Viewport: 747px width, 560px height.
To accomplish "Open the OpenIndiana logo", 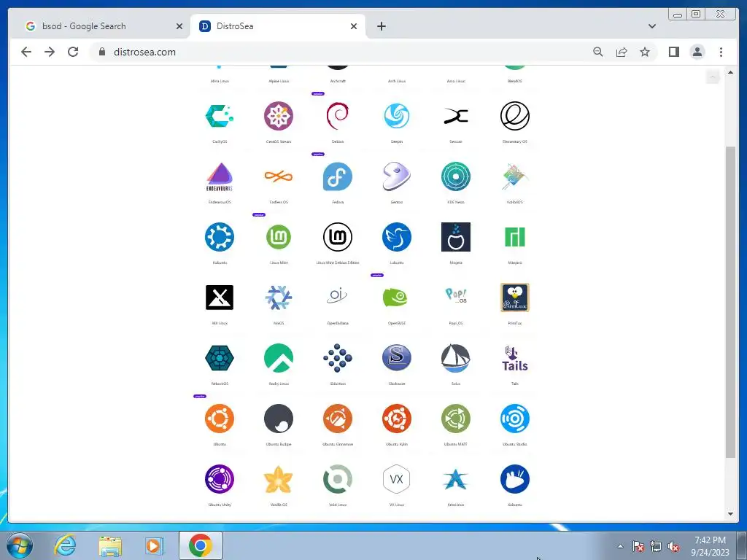I will pyautogui.click(x=338, y=296).
